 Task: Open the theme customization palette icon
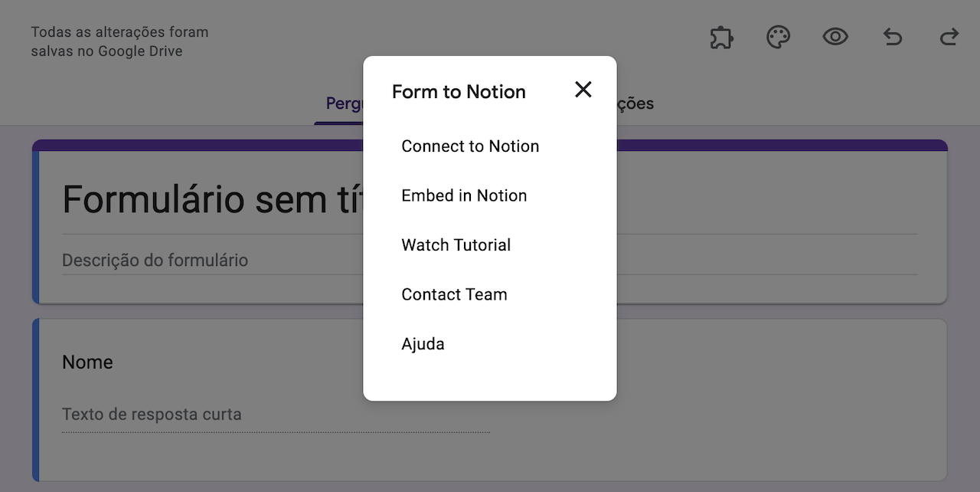pos(778,38)
